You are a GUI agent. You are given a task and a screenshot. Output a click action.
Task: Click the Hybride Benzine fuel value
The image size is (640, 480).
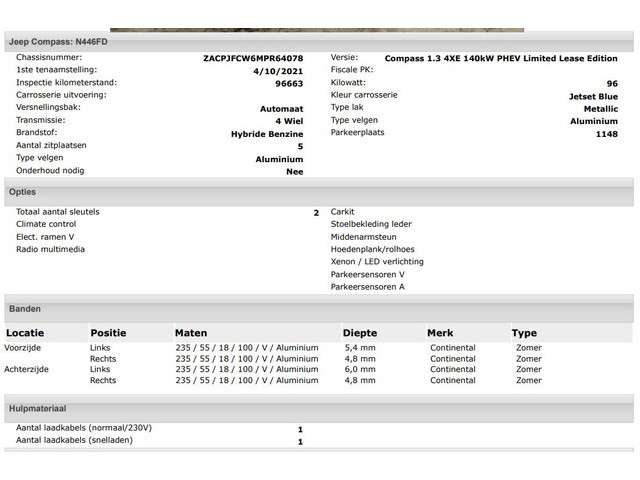(x=266, y=133)
